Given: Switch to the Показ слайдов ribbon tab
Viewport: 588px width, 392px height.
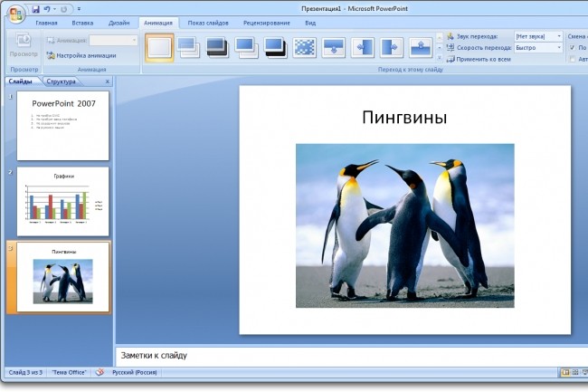Looking at the screenshot, I should point(208,23).
